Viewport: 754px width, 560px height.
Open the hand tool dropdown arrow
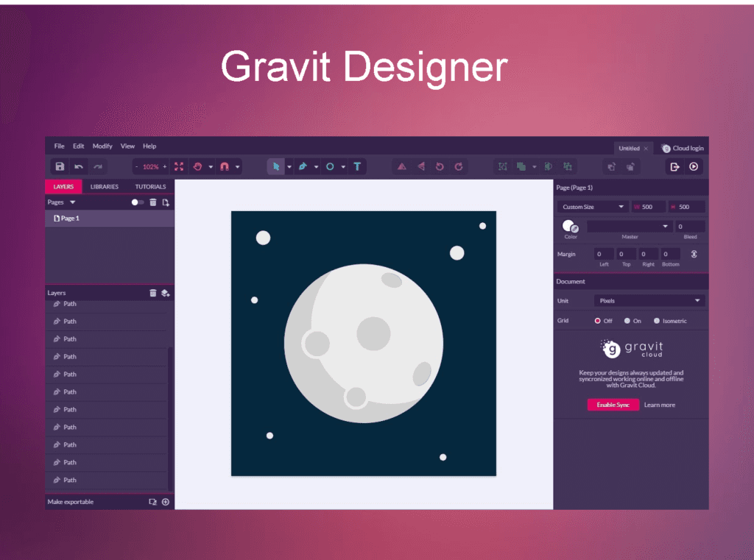[x=211, y=167]
